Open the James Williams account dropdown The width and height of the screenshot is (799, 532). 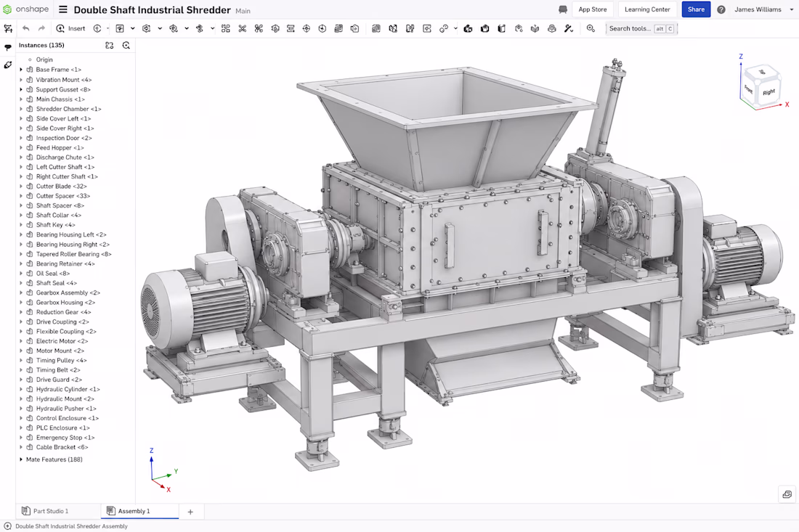(x=764, y=9)
